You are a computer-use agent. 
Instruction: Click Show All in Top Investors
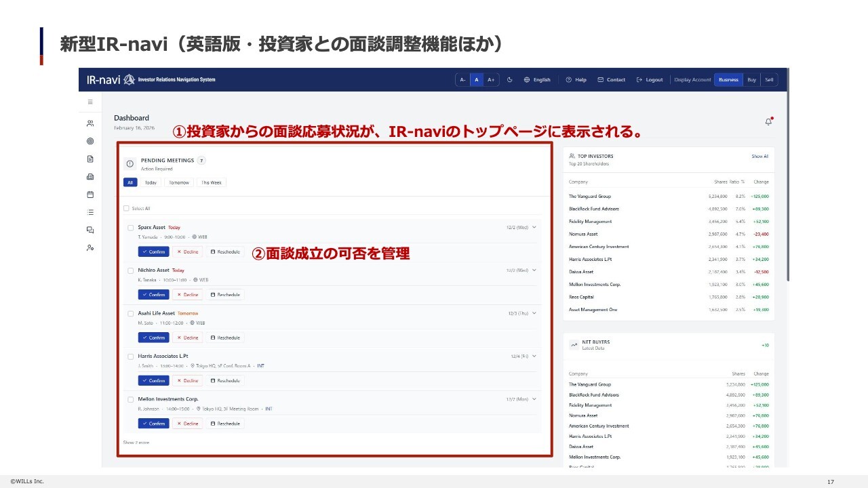pos(759,157)
